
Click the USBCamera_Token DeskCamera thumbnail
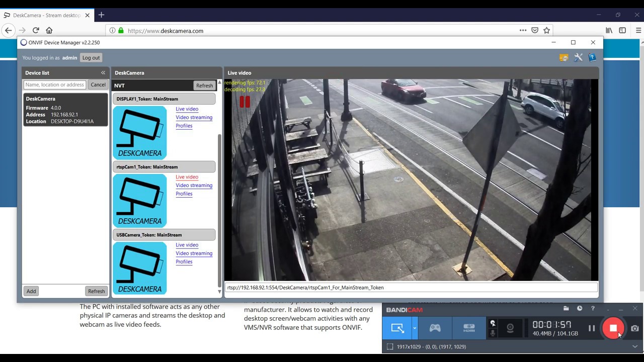[139, 268]
